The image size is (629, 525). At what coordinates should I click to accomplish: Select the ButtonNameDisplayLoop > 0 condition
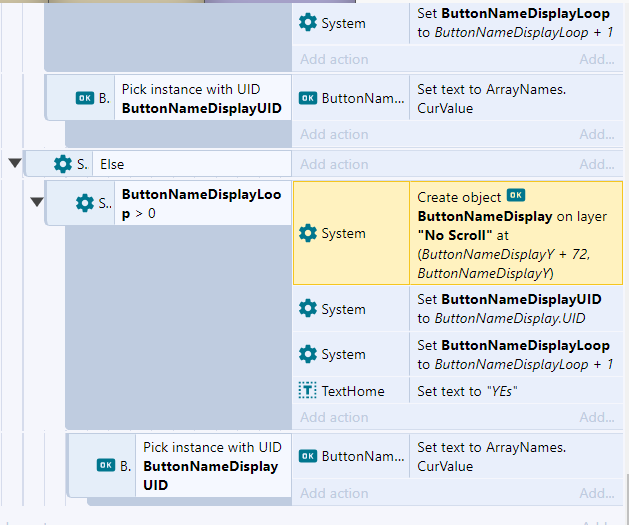coord(203,203)
